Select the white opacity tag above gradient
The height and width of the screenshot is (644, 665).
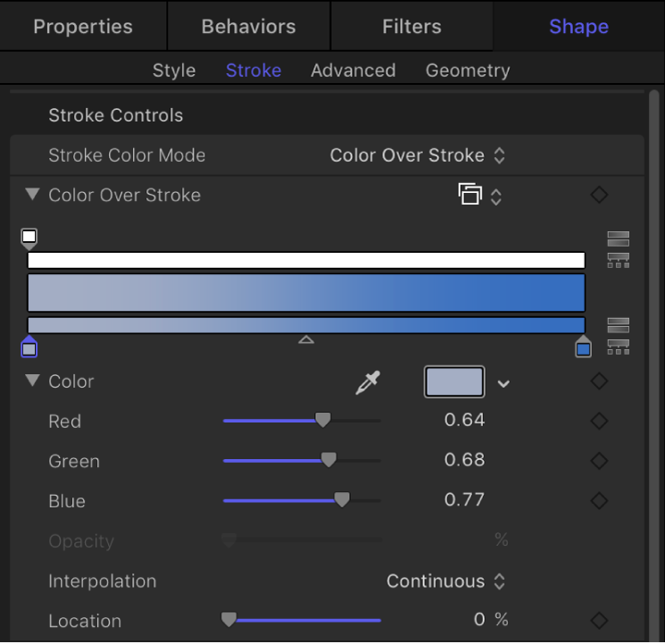(x=29, y=238)
